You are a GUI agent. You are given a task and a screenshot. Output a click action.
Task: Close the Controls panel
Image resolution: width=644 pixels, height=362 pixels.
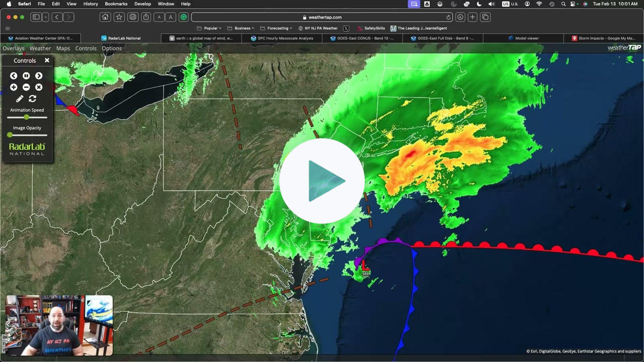(x=47, y=60)
